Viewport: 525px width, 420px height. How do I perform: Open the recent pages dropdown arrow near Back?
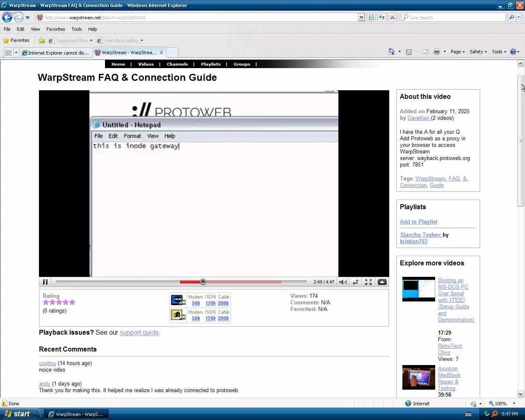[27, 18]
